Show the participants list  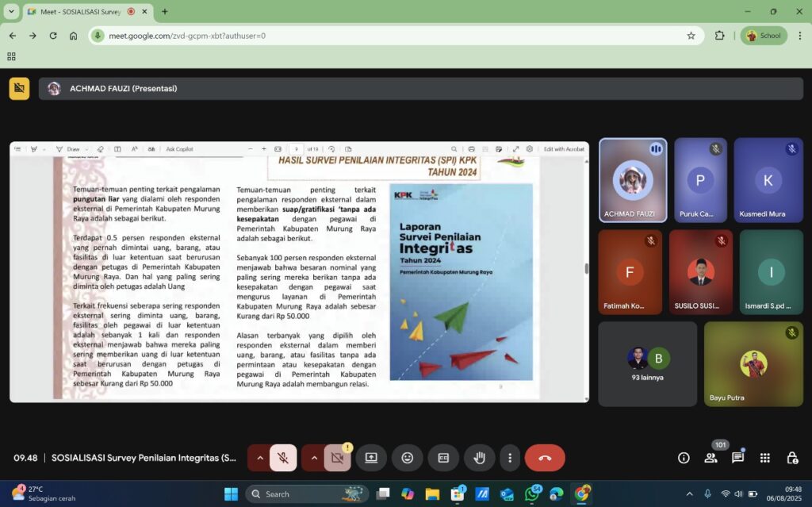pos(710,458)
